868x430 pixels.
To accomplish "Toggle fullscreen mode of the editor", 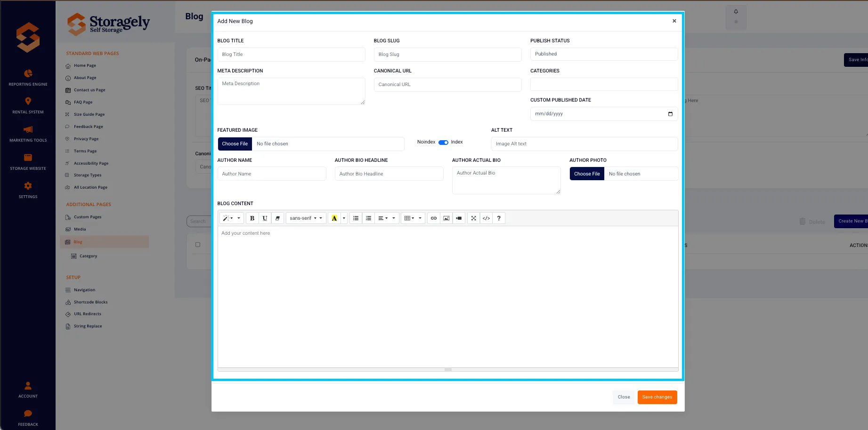I will coord(473,218).
